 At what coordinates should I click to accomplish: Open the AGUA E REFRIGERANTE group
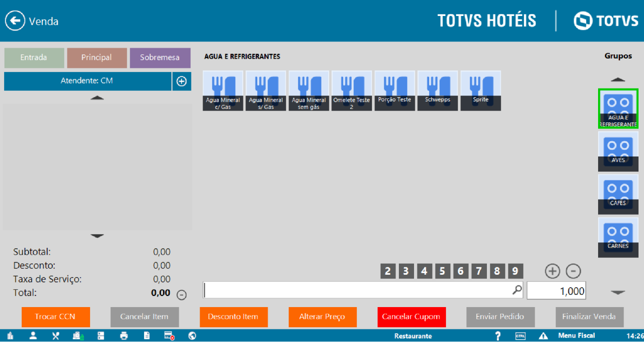pos(618,109)
